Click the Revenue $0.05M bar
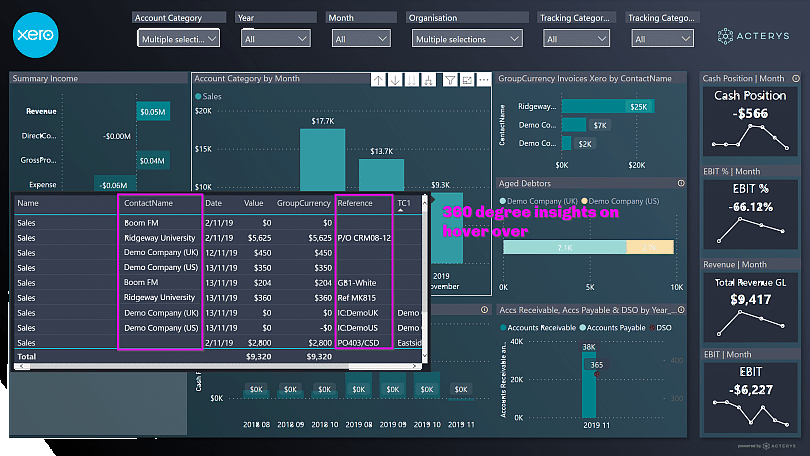The width and height of the screenshot is (810, 456). (x=153, y=112)
